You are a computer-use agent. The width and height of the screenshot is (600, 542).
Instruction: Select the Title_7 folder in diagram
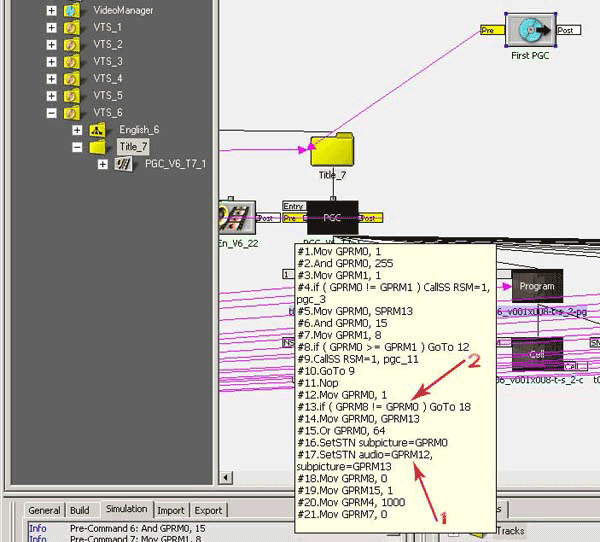(x=332, y=150)
